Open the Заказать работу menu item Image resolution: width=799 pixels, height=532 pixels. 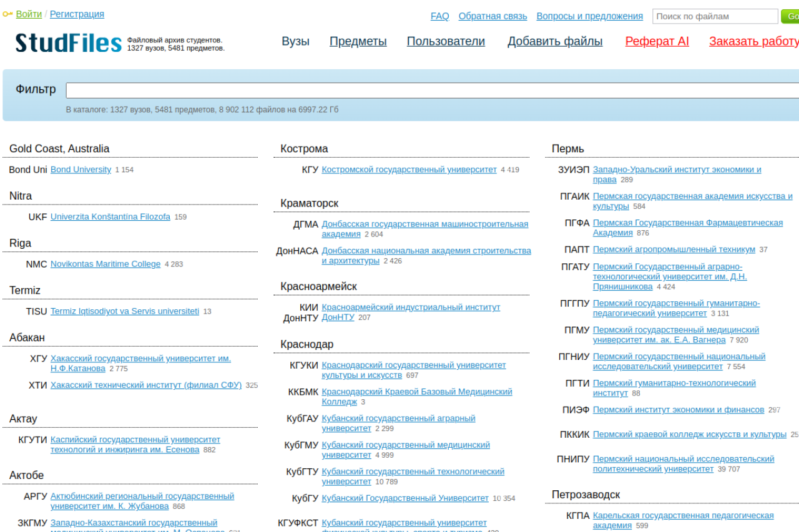(754, 42)
